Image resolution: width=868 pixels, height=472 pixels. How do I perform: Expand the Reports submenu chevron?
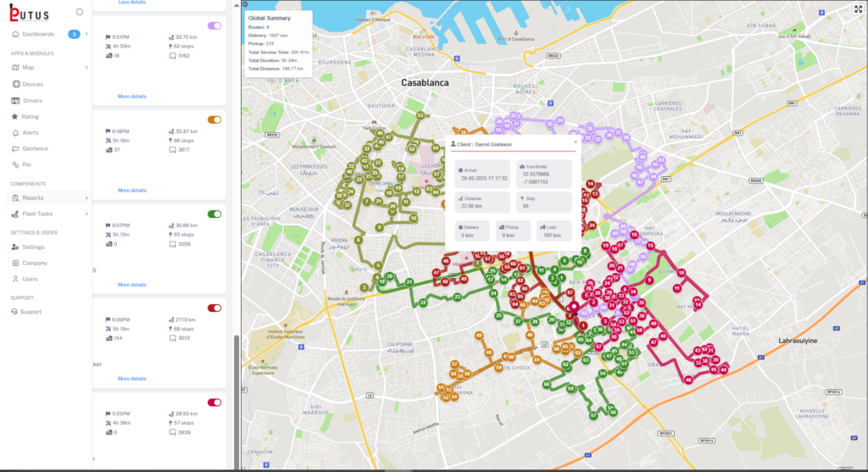coord(86,198)
